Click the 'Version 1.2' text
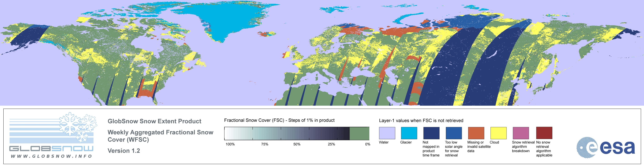Screen dimensions: 644x167 coord(124,151)
